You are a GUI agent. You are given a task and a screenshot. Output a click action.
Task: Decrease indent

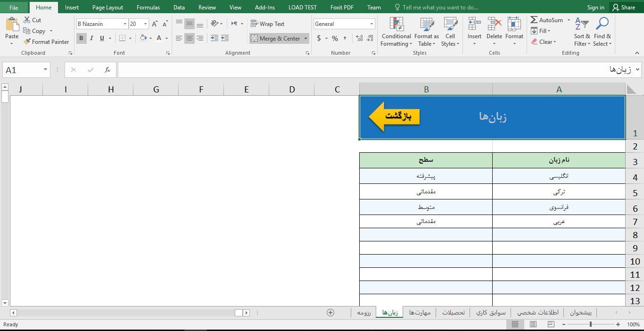point(215,38)
